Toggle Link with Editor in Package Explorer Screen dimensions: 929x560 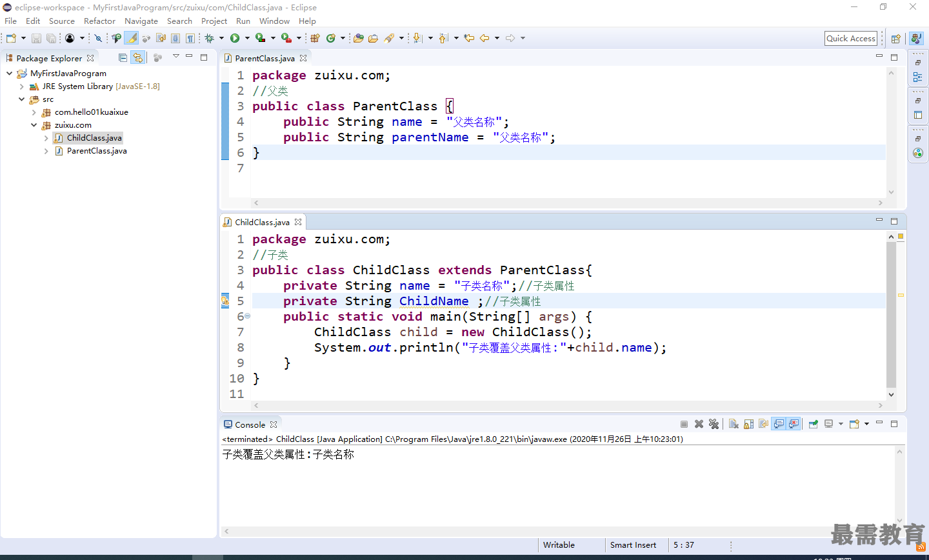137,57
